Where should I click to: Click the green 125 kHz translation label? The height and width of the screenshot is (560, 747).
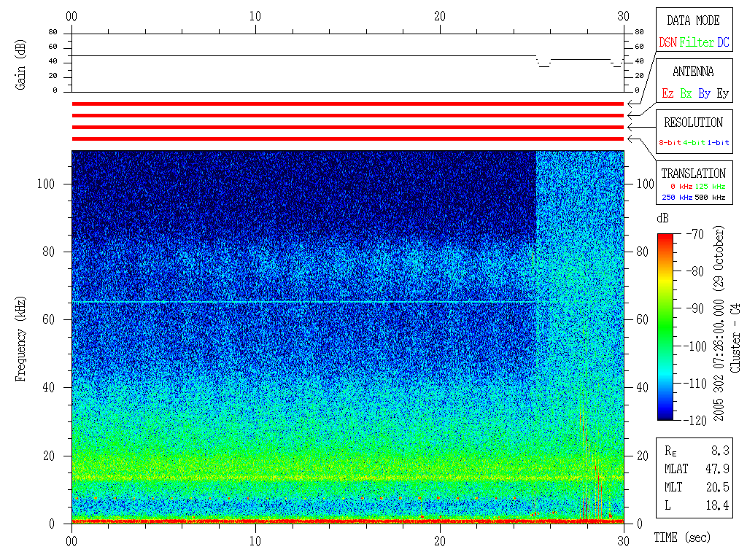711,186
